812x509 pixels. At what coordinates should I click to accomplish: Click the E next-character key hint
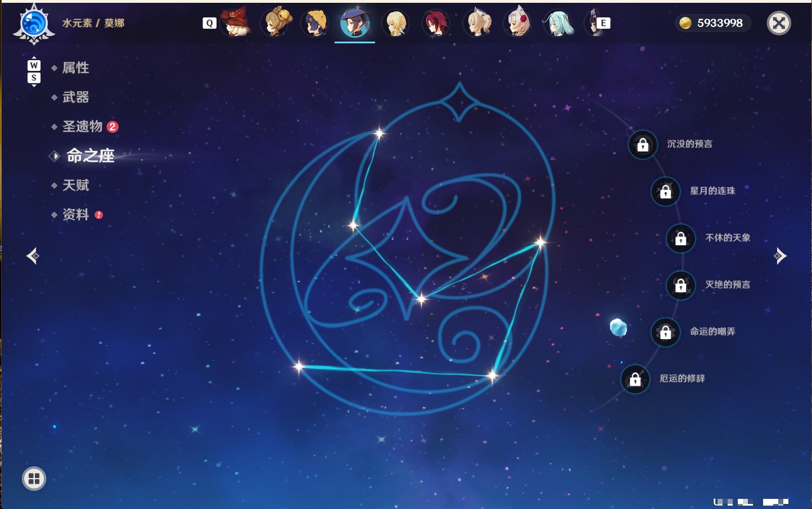tap(603, 23)
